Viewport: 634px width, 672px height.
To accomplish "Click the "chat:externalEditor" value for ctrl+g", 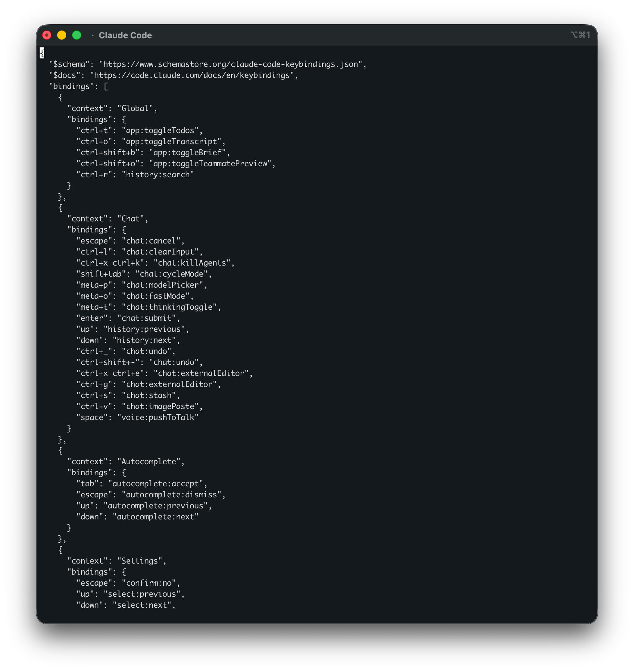I will click(169, 384).
